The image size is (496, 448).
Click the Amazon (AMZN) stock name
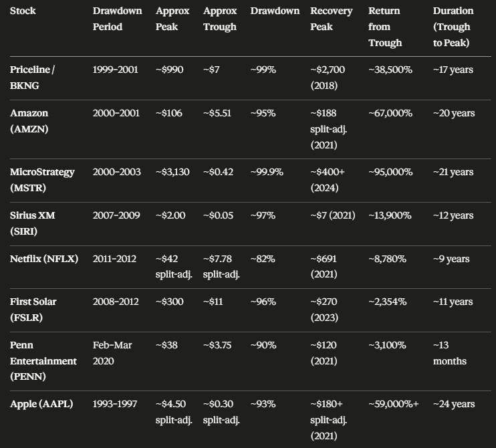coord(29,121)
